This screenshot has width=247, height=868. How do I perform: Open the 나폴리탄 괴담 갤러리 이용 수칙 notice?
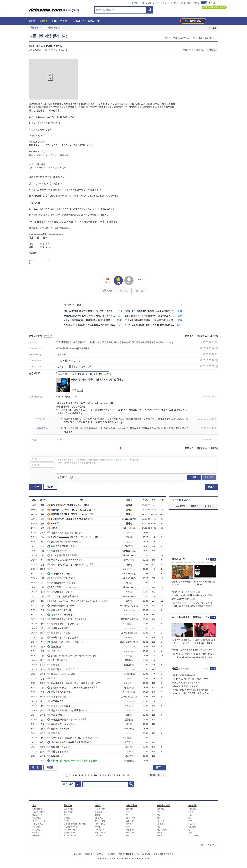71,510
